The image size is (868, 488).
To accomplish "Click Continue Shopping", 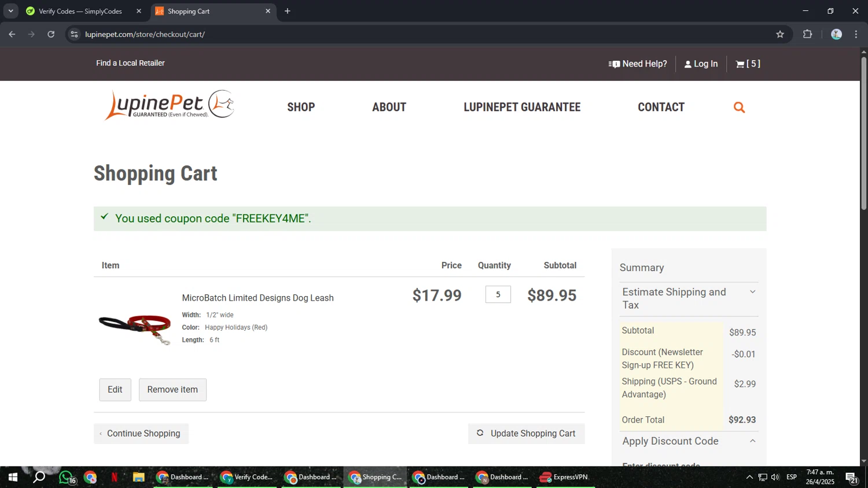I will [x=141, y=434].
